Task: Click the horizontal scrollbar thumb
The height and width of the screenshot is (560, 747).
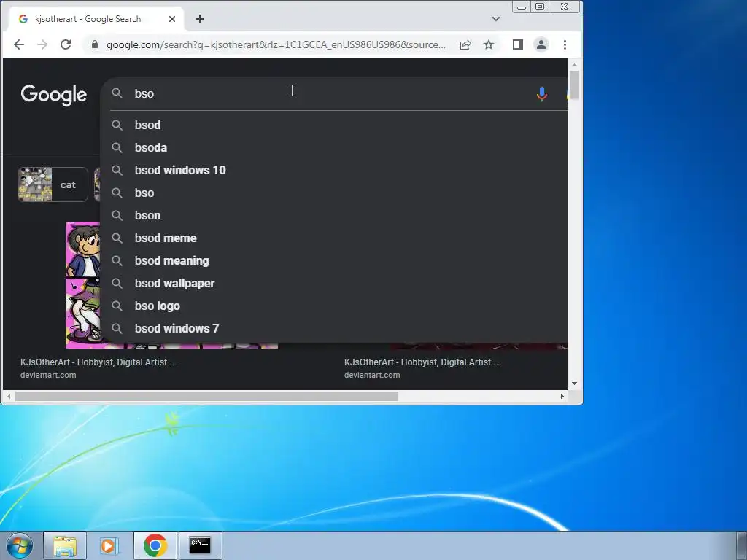Action: [206, 396]
